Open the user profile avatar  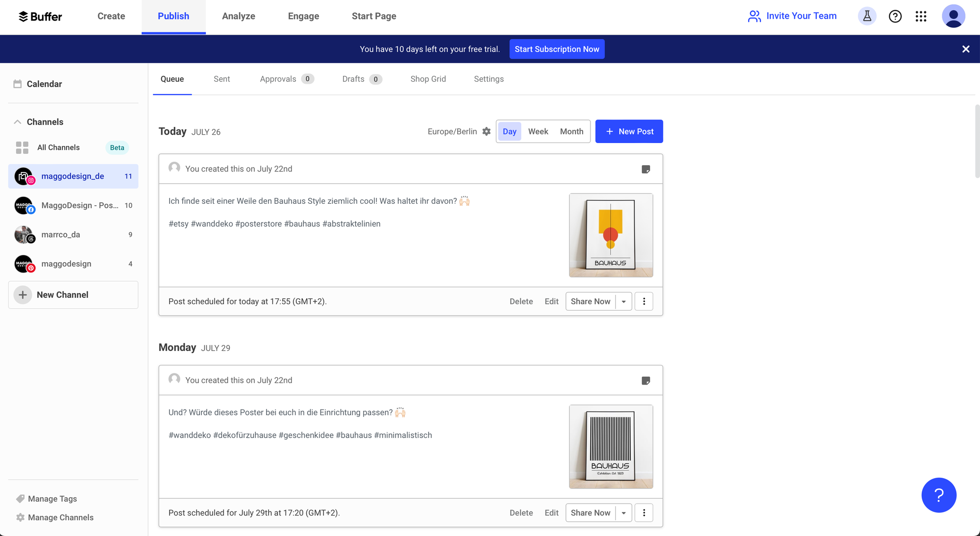[953, 16]
